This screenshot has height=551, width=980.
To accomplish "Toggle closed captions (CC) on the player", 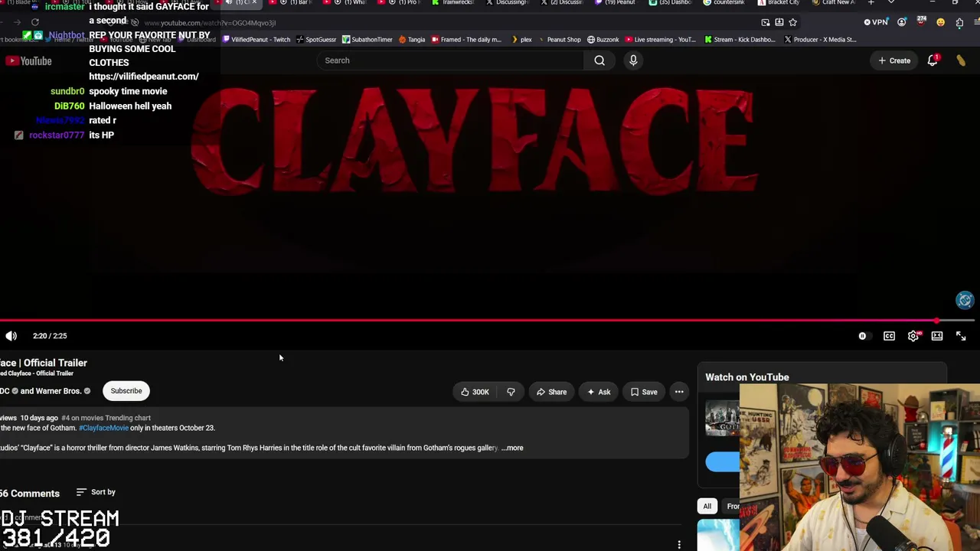I will coord(889,336).
